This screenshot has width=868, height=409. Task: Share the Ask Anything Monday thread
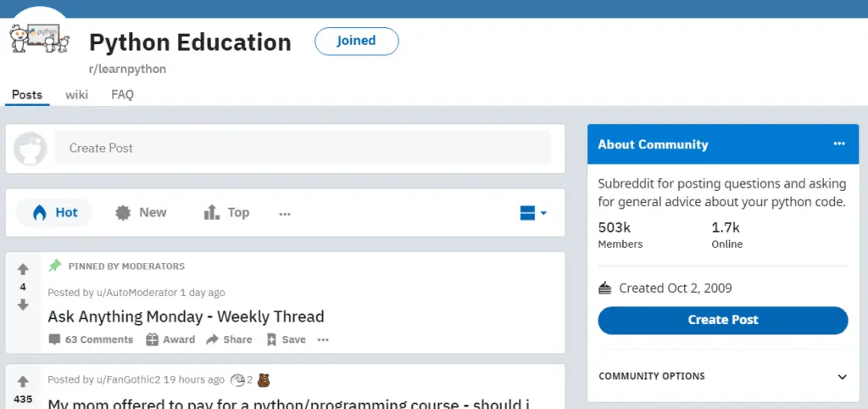tap(229, 339)
